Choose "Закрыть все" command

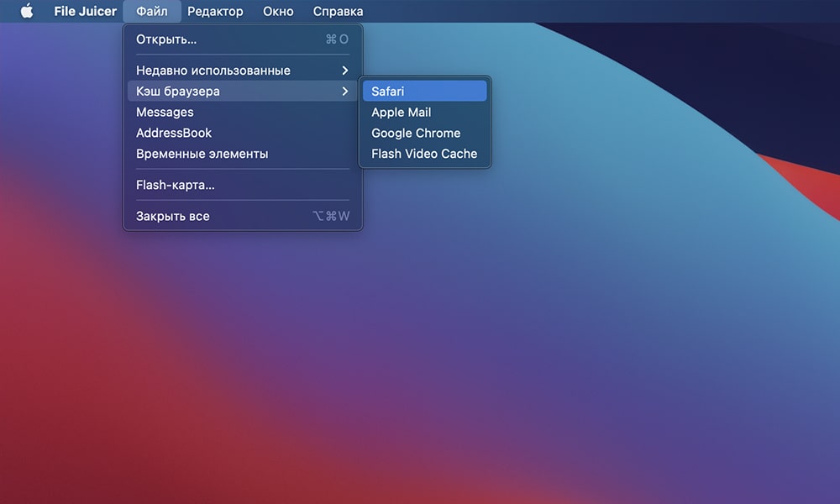[173, 216]
